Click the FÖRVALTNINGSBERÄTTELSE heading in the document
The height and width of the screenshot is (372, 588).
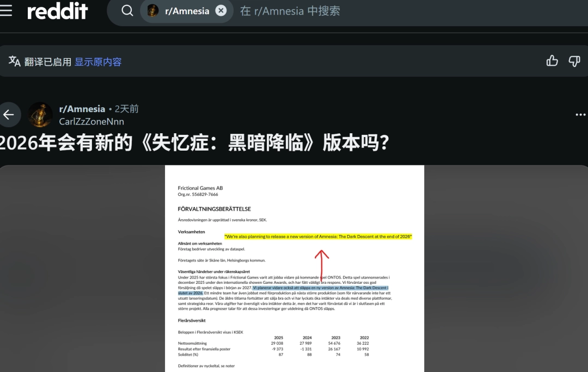click(214, 209)
